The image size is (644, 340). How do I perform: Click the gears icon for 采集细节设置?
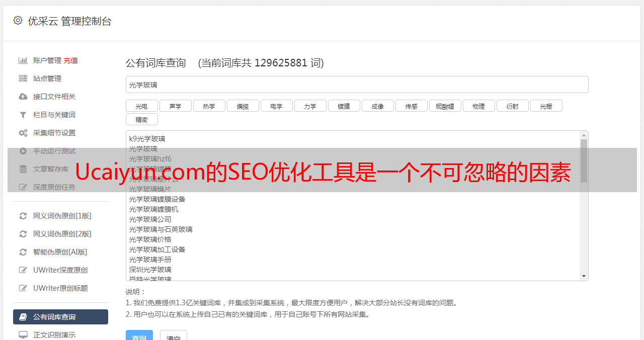click(x=23, y=133)
